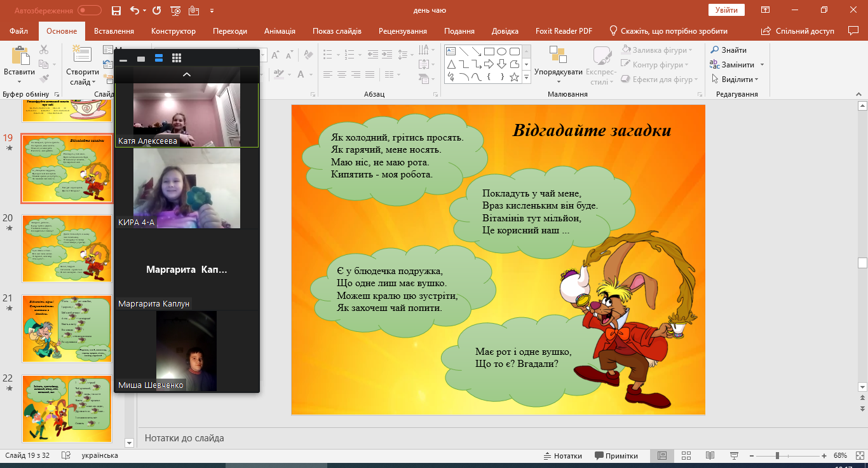868x468 pixels.
Task: Open comments pane via speech bubble icon
Action: click(x=853, y=31)
